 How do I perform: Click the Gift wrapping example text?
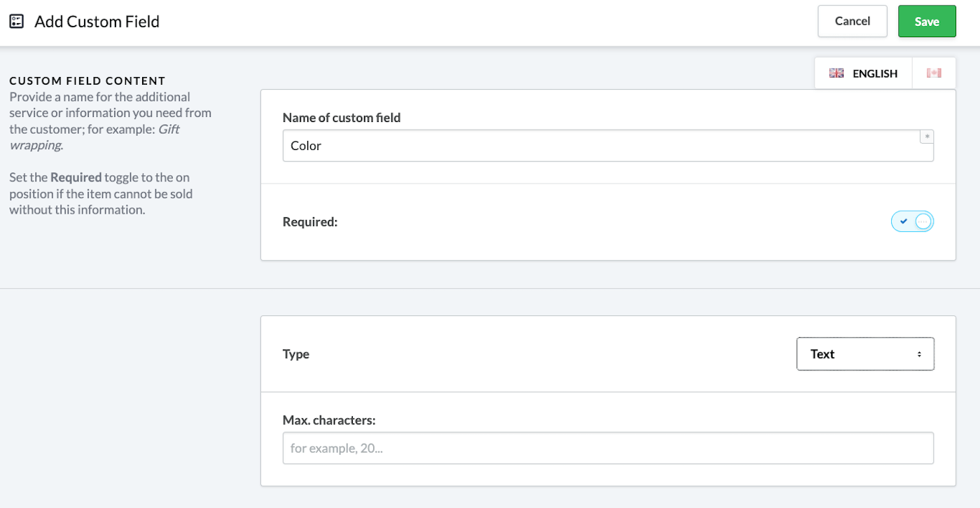[x=94, y=137]
